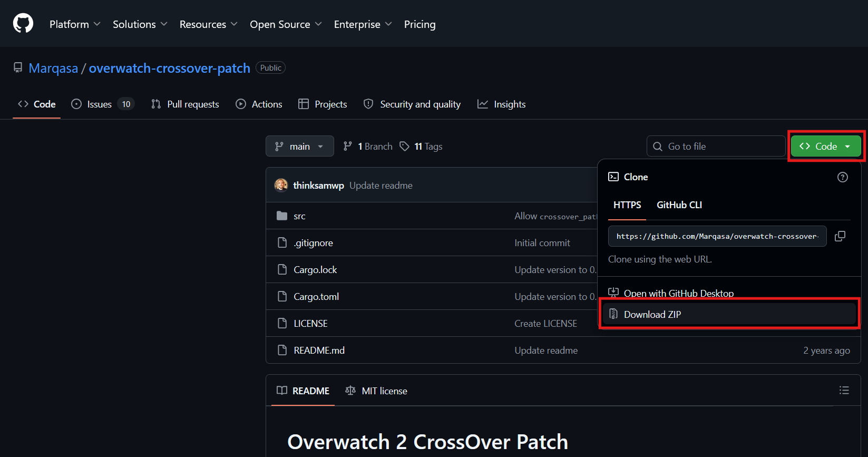Click the Cargo.lock file icon

coord(282,269)
